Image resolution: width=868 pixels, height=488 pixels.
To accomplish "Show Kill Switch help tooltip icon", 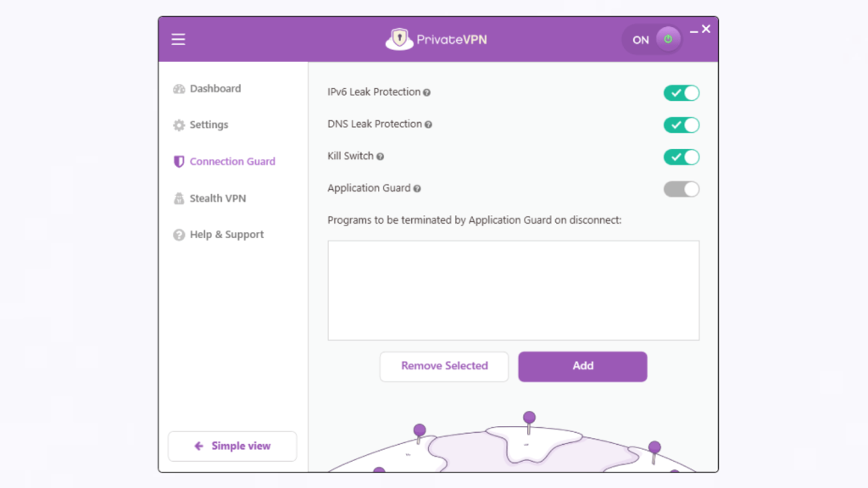I will [x=381, y=157].
